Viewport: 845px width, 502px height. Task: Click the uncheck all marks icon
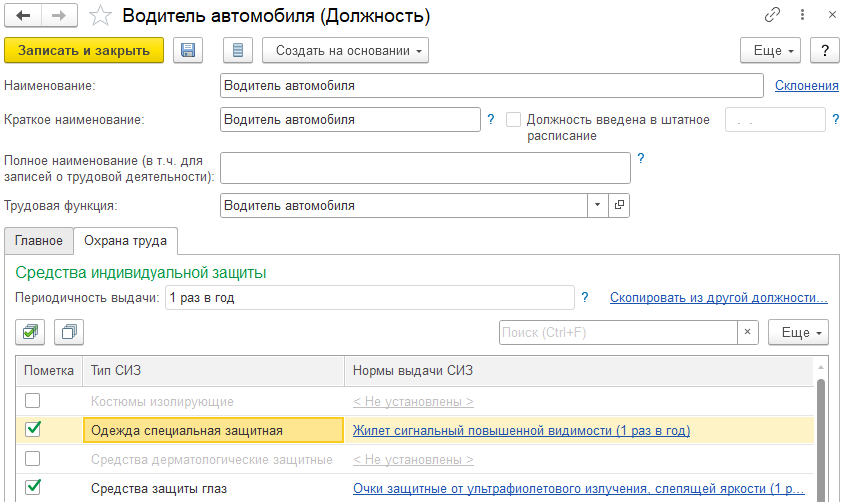coord(69,332)
